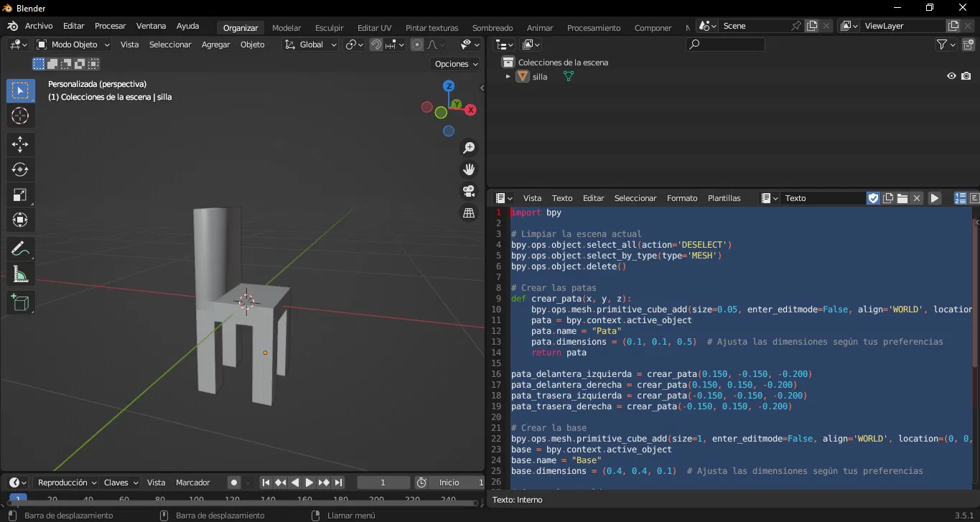Select the Cursor tool in viewport toolbar

(20, 116)
